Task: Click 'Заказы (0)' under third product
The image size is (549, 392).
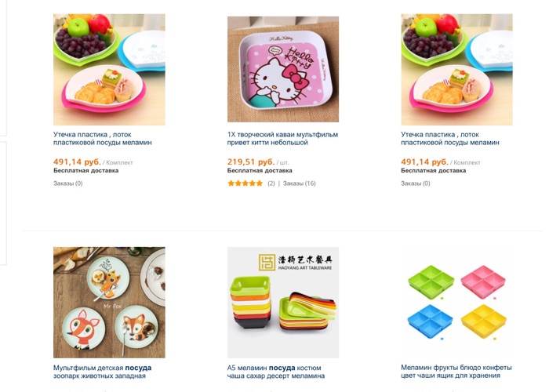Action: (416, 183)
